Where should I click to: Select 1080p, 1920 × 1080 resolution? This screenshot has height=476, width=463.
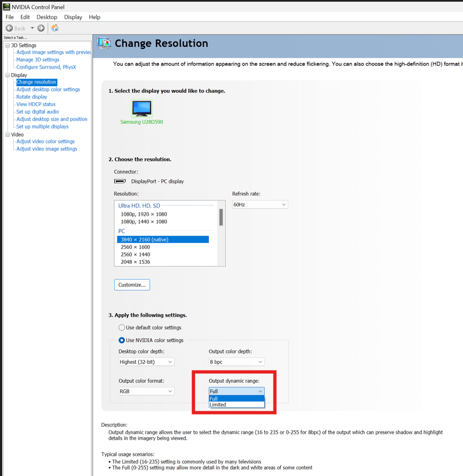(x=144, y=214)
